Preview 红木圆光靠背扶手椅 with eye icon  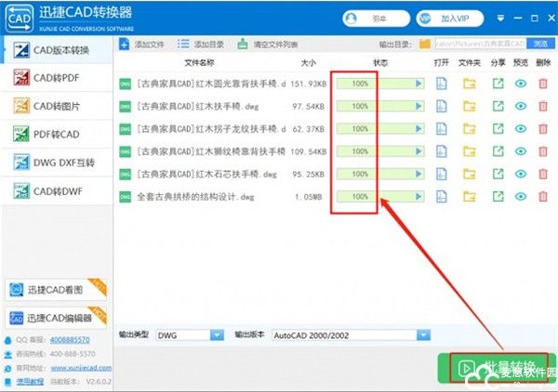tap(521, 84)
